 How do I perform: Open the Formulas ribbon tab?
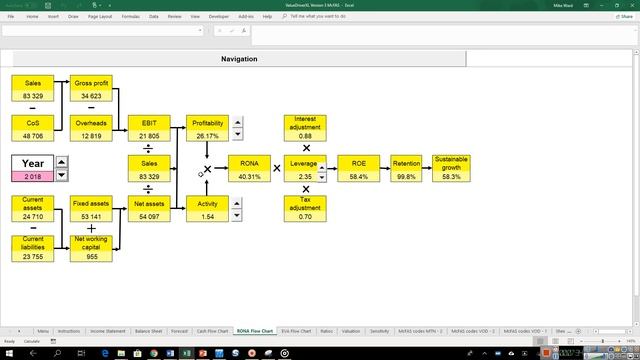click(x=131, y=16)
